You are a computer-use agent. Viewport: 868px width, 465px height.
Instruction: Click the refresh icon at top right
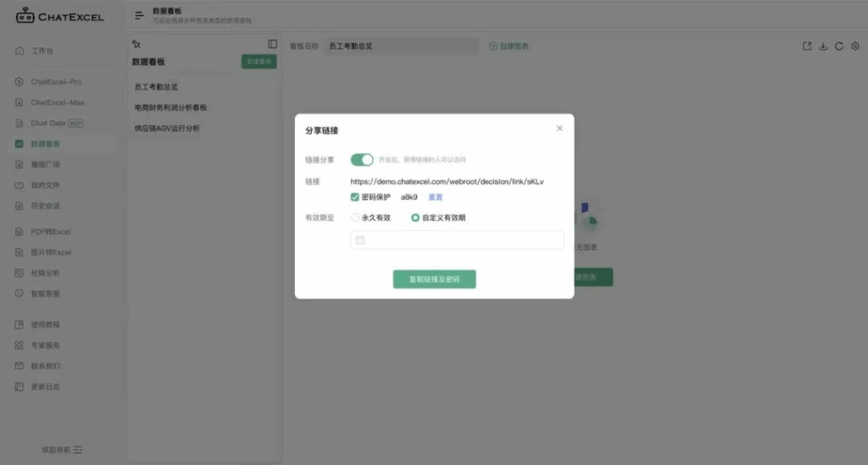point(839,46)
